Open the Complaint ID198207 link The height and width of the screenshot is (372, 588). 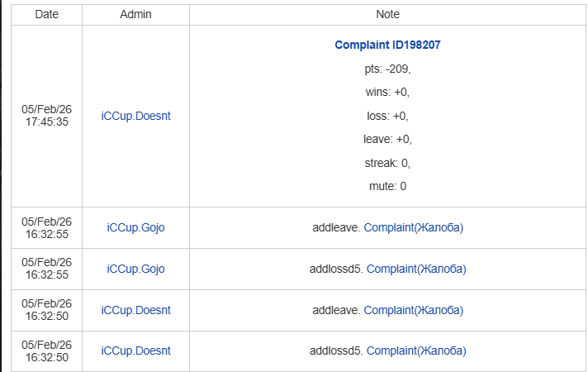click(387, 45)
